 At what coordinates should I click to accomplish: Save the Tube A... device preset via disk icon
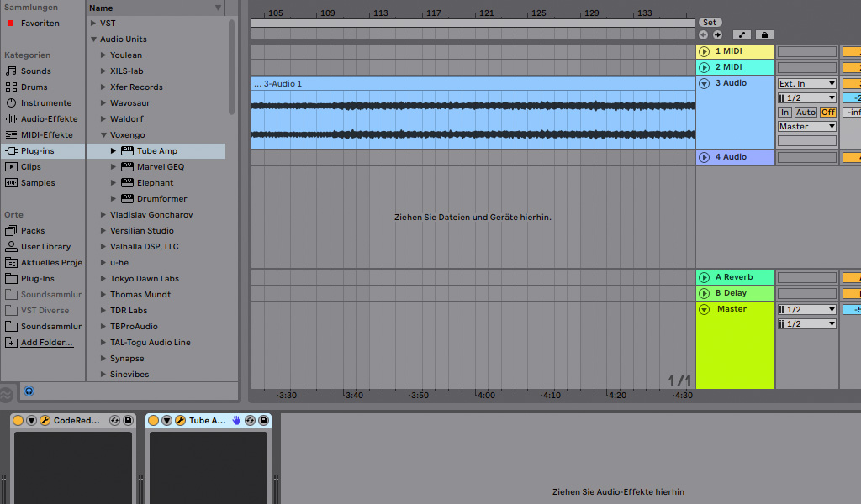pos(263,421)
